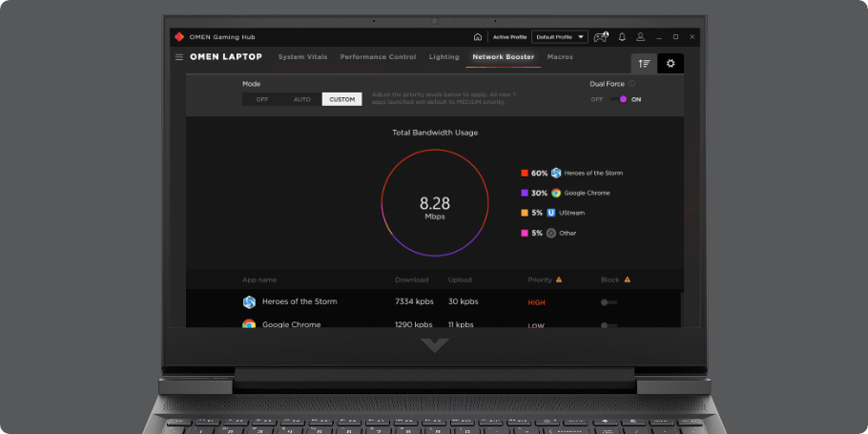Viewport: 868px width, 434px height.
Task: Click the App name column header
Action: (259, 279)
